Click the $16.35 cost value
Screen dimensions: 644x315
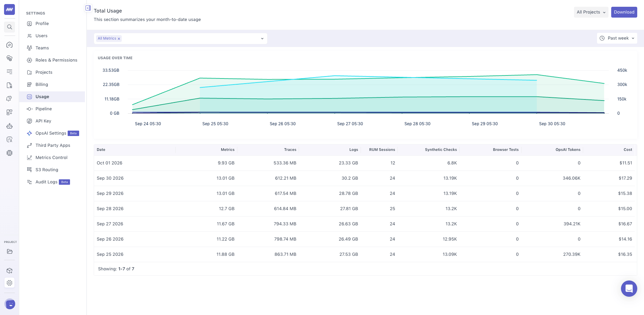pyautogui.click(x=625, y=254)
